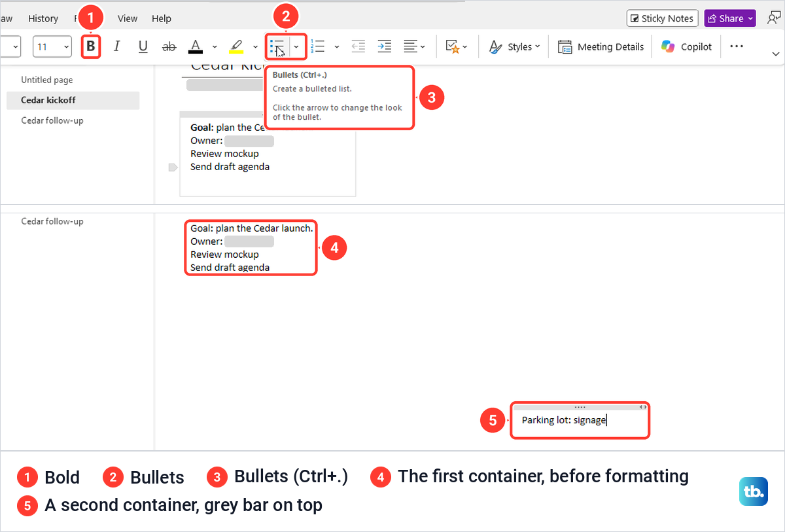Start a numbered list

pos(318,46)
